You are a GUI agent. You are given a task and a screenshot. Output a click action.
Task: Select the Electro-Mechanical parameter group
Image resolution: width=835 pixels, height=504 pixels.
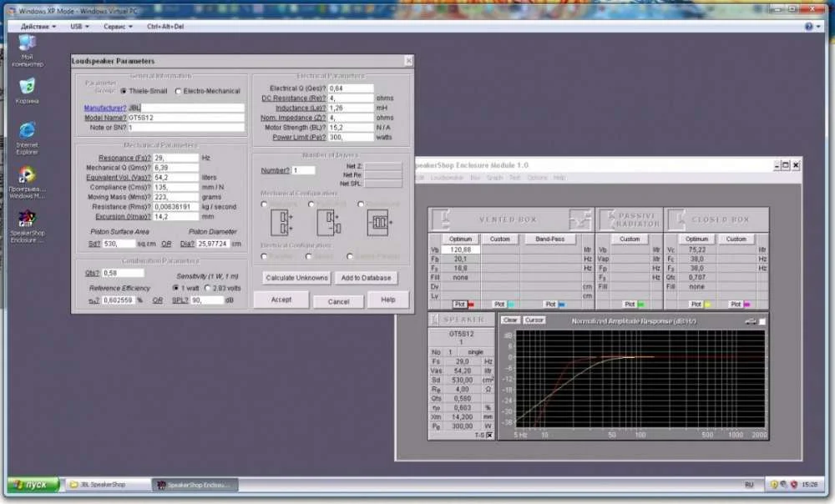(179, 91)
